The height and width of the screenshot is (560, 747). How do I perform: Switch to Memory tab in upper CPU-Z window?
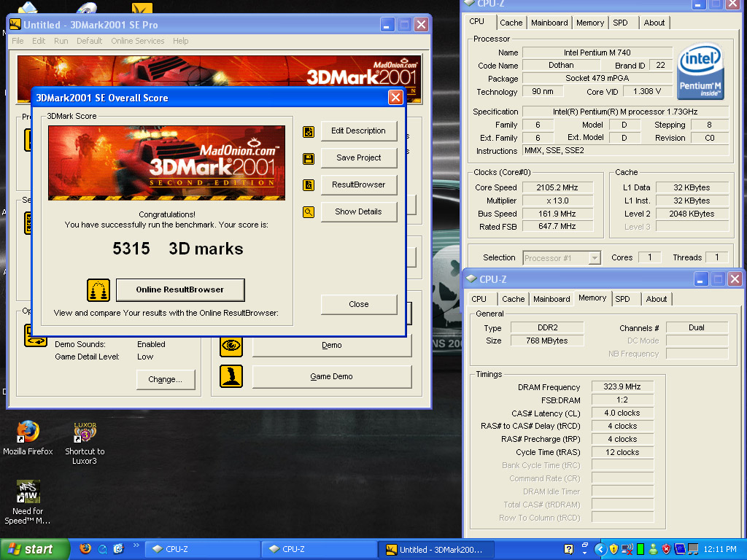(x=589, y=23)
